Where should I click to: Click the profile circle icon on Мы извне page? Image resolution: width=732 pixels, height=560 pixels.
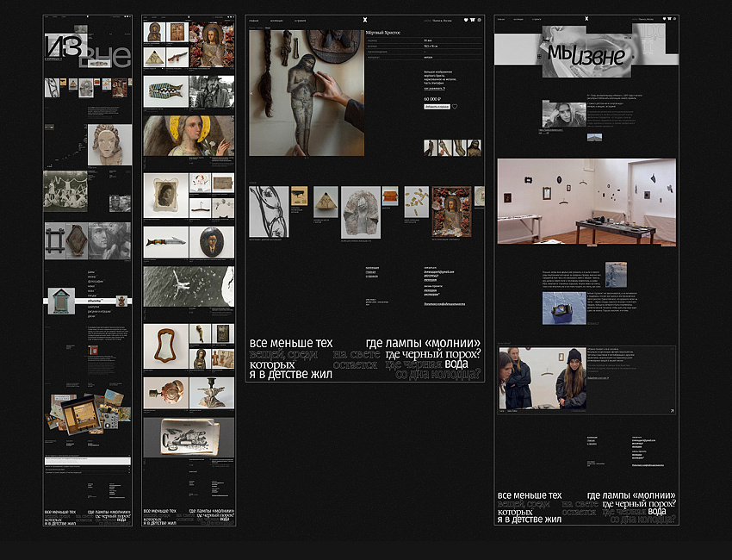click(x=674, y=19)
